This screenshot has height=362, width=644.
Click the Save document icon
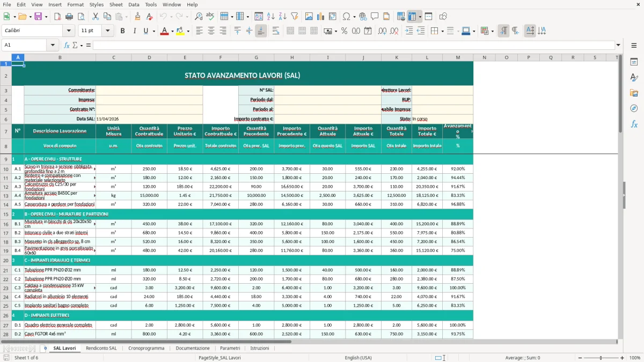click(38, 17)
